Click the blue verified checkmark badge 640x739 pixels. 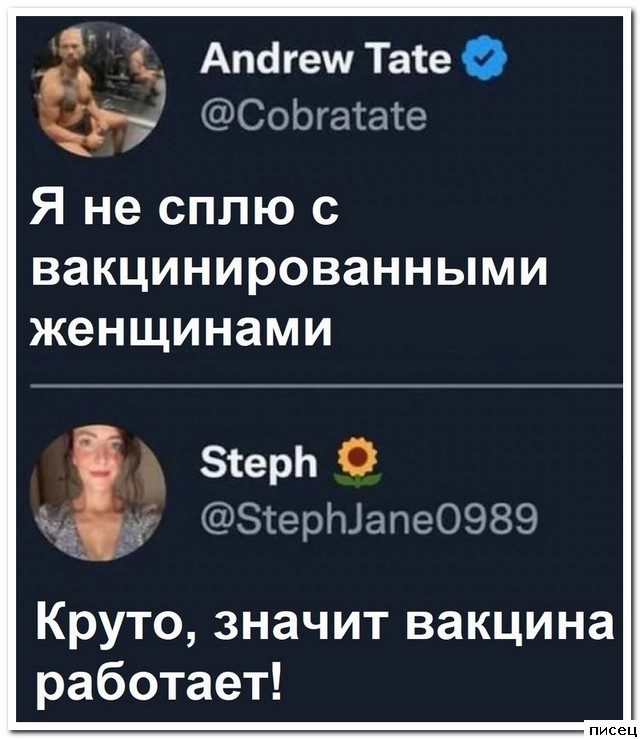click(x=486, y=59)
